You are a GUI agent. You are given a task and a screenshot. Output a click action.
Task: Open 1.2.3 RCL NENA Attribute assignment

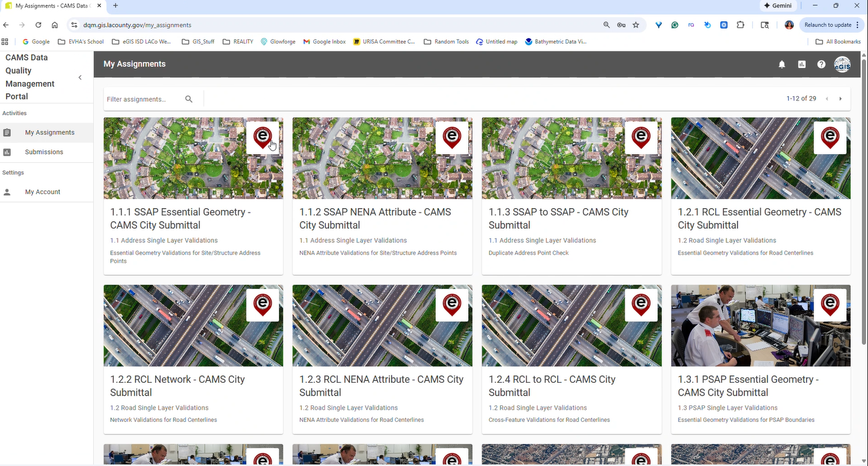[381, 386]
